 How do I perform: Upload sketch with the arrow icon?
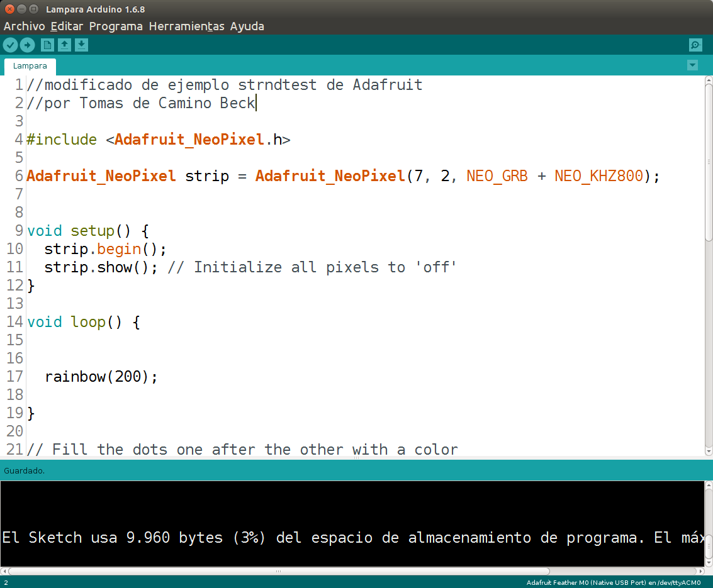pyautogui.click(x=27, y=45)
